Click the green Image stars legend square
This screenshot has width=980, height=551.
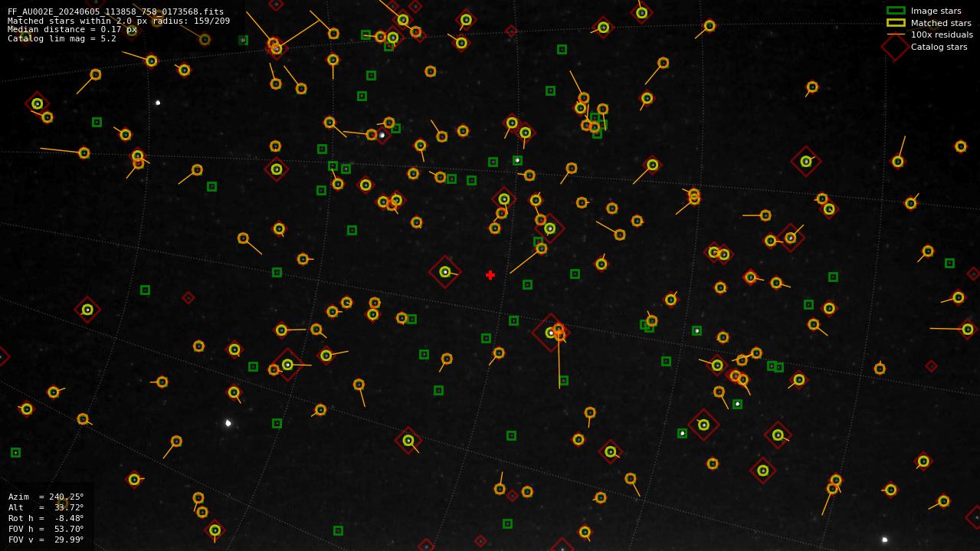[896, 11]
